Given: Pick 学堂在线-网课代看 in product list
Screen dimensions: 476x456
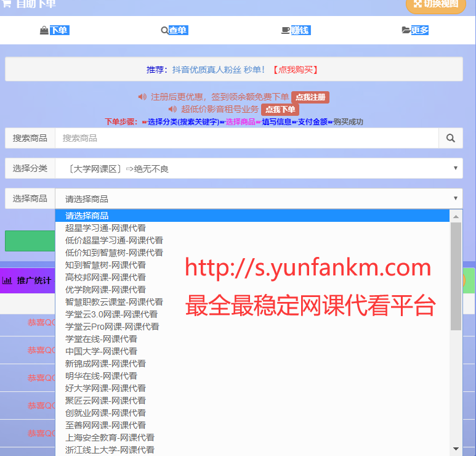Looking at the screenshot, I should (x=101, y=339).
